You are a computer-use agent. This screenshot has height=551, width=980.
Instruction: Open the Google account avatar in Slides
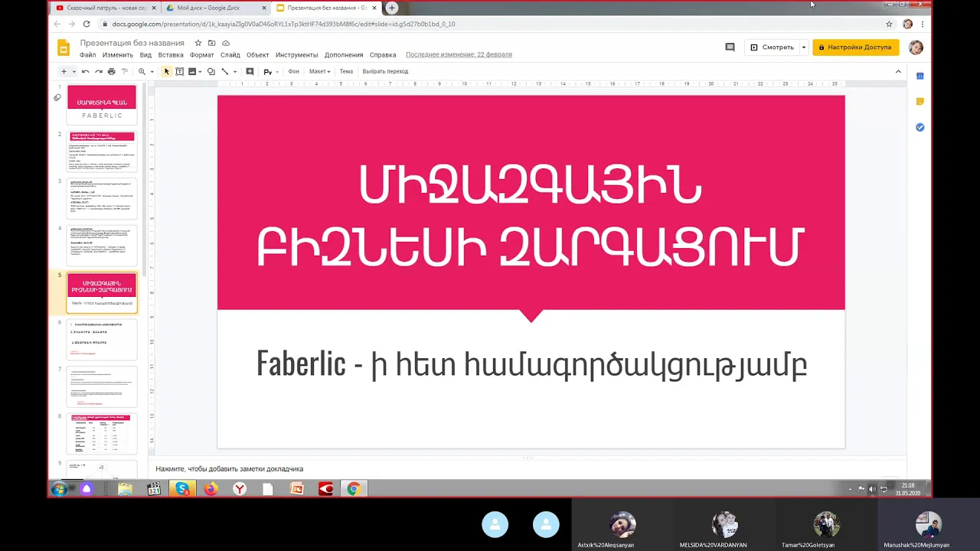916,47
